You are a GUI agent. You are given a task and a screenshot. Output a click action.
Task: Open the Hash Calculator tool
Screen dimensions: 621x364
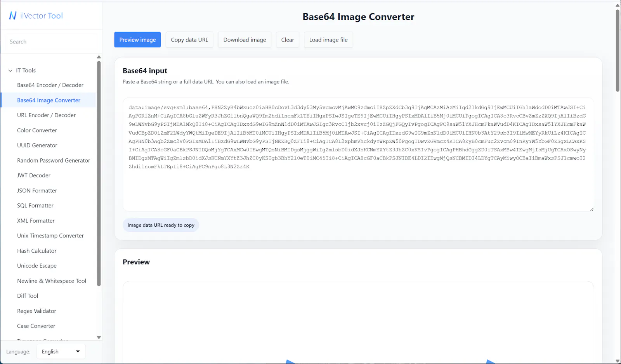(37, 251)
